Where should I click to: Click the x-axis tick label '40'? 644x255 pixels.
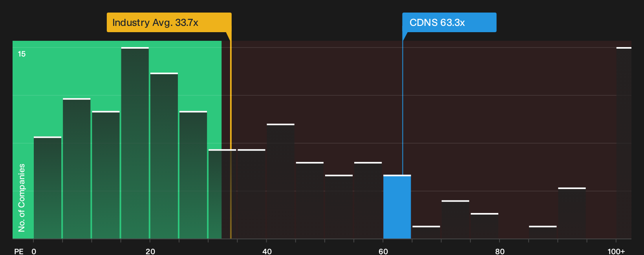coord(267,251)
